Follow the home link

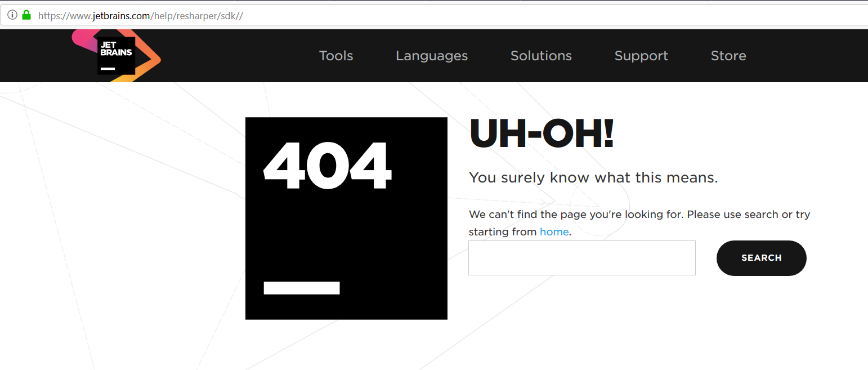554,231
